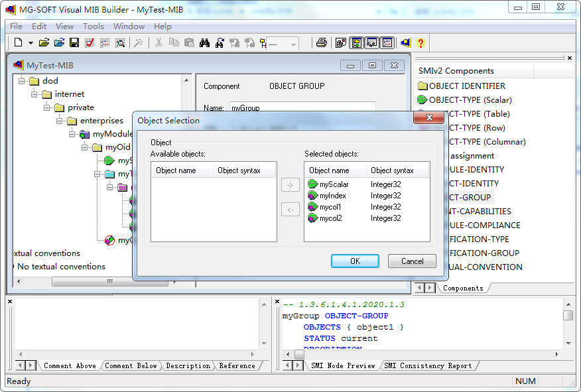
Task: Switch to SMI Consistency Report tab
Action: [x=428, y=365]
